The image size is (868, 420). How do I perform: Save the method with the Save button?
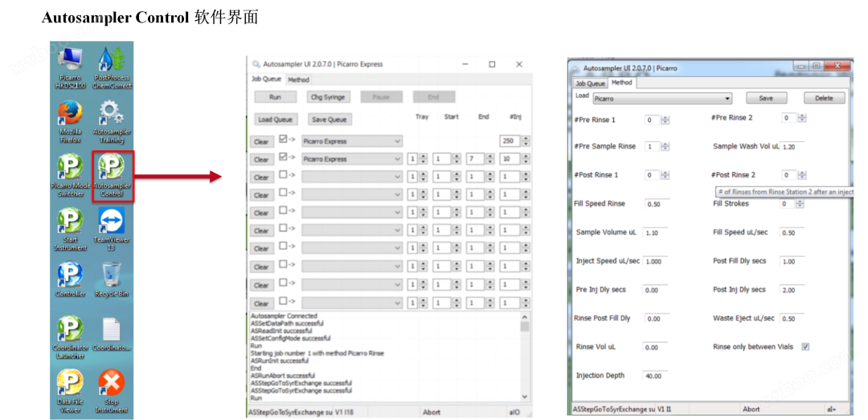[x=766, y=98]
